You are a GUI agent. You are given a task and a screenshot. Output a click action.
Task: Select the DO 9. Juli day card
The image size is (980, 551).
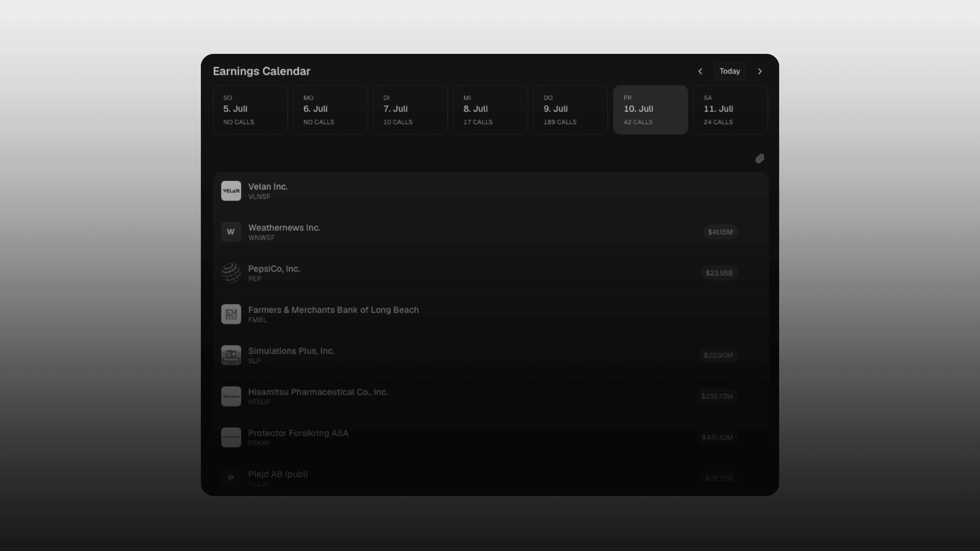570,110
